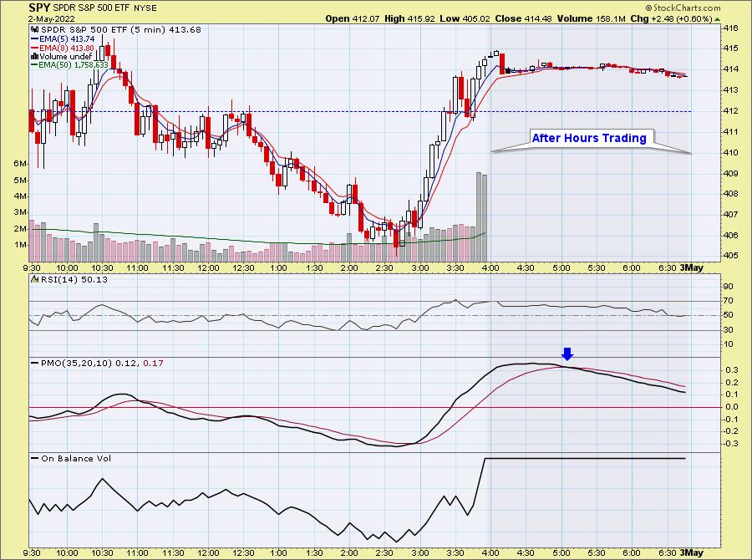Click the 406 price axis label
Viewport: 752px width, 560px height.
(730, 236)
